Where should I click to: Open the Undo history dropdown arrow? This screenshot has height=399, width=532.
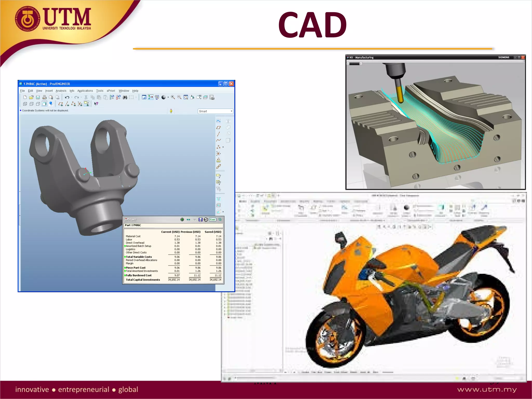click(72, 98)
